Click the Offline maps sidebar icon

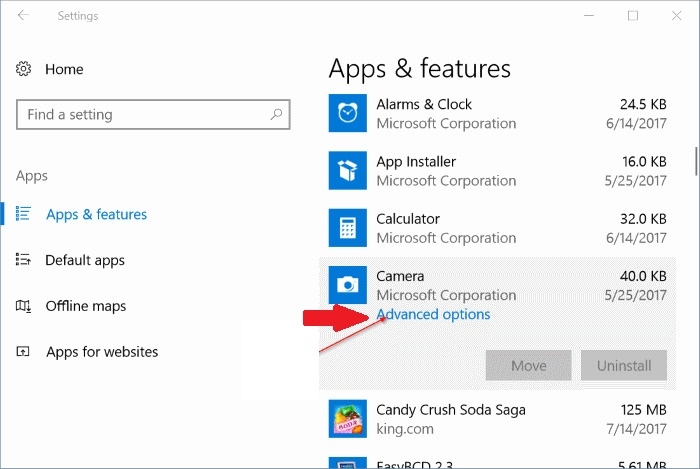tap(23, 306)
